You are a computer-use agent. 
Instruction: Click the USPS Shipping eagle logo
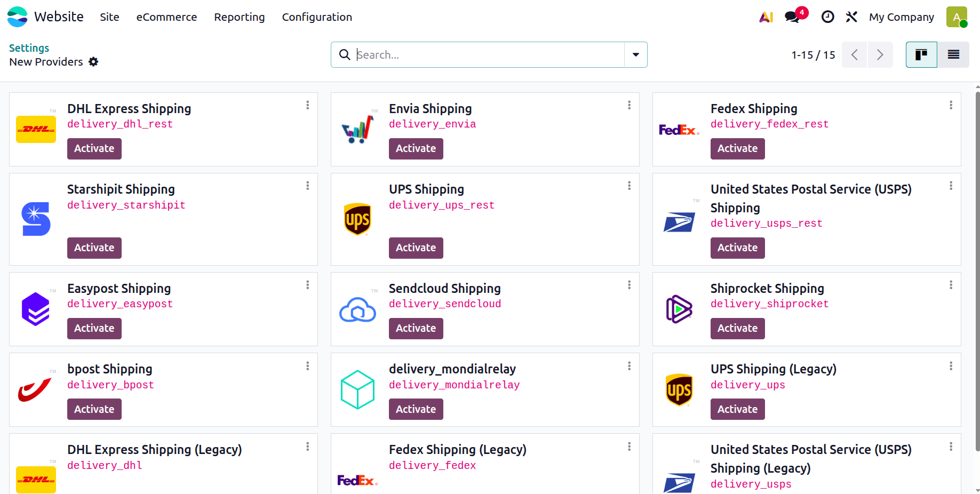click(679, 221)
